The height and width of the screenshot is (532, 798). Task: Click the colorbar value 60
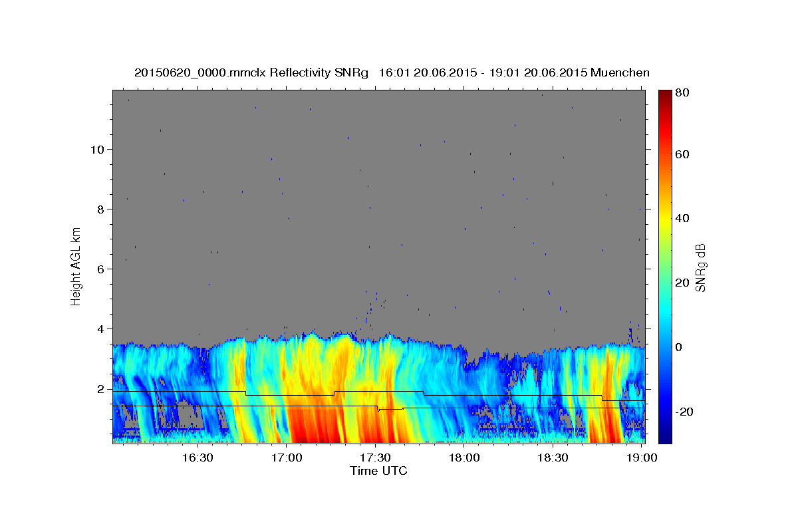tap(682, 154)
